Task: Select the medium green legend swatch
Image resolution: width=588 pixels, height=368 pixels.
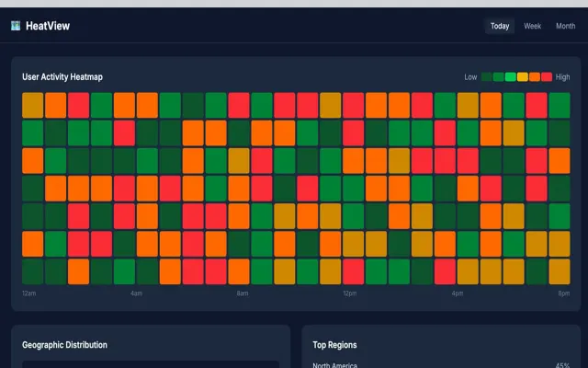Action: click(x=498, y=77)
